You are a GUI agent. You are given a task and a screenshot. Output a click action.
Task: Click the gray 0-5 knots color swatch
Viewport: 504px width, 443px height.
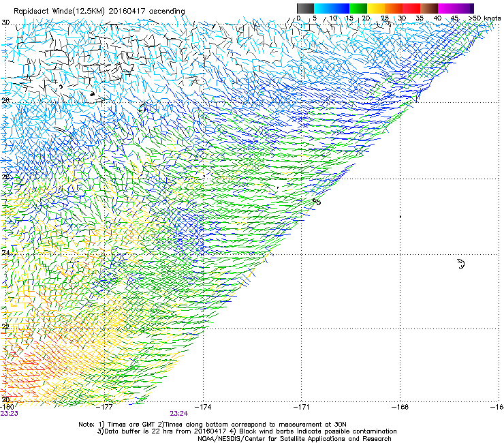(305, 8)
